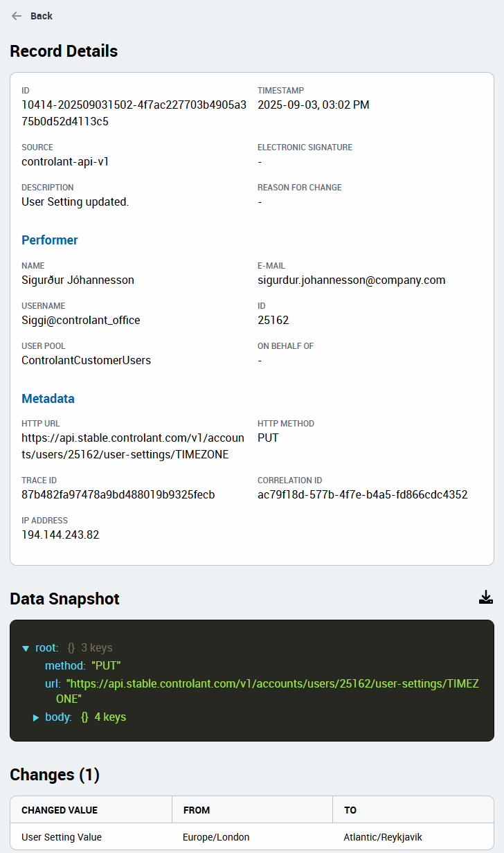Click the download snapshot icon
504x853 pixels.
click(x=486, y=596)
